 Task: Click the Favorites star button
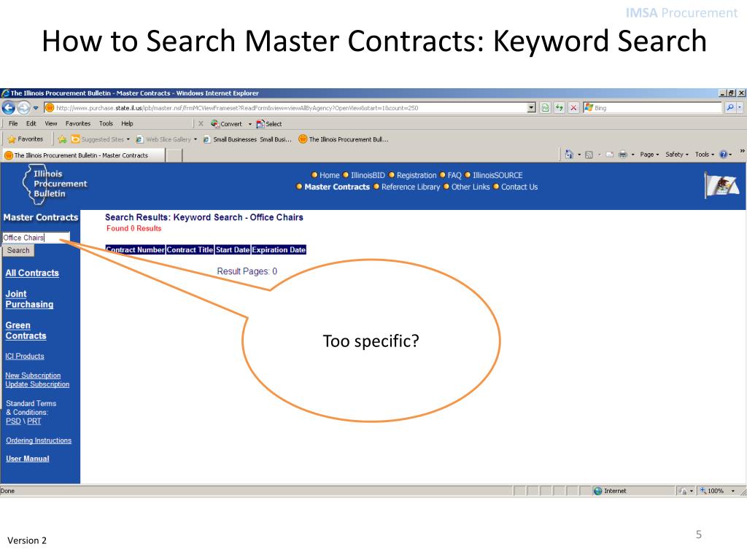26,139
